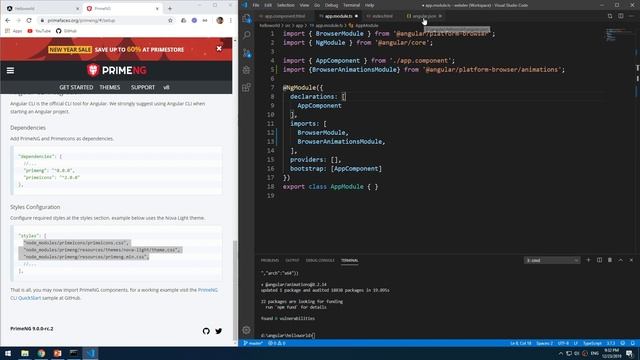
Task: Open a new Chrome tab
Action: (170, 8)
